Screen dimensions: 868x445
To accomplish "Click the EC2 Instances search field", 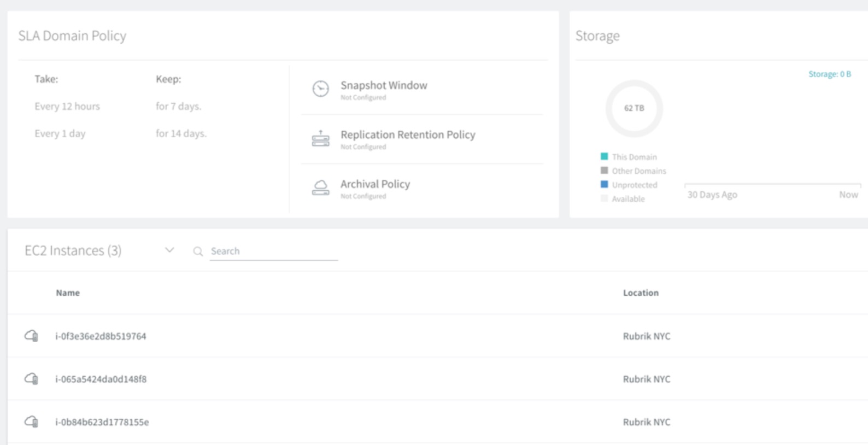I will click(x=273, y=251).
